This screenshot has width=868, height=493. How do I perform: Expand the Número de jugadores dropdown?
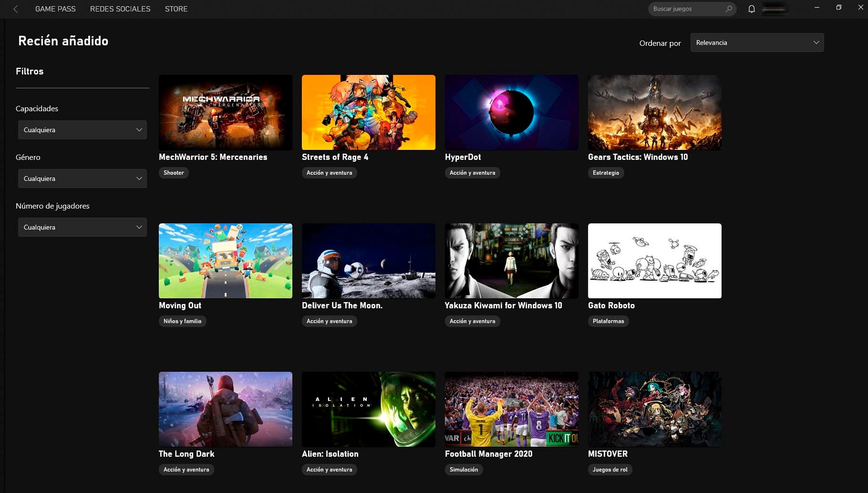click(x=83, y=227)
